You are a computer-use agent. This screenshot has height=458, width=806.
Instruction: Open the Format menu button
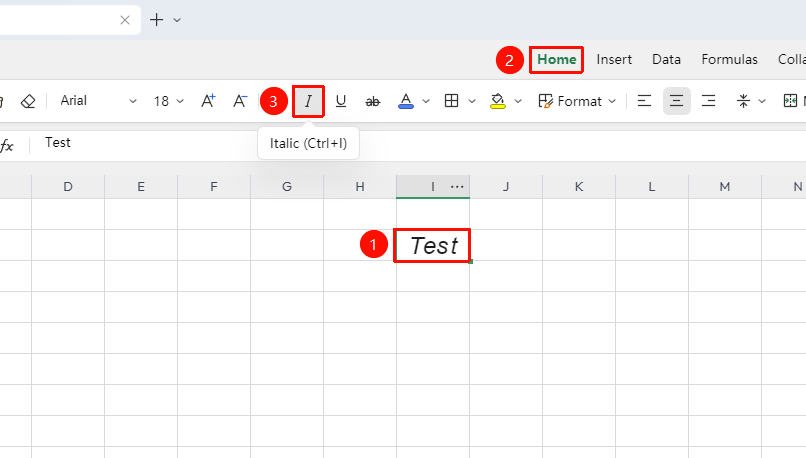(x=577, y=101)
